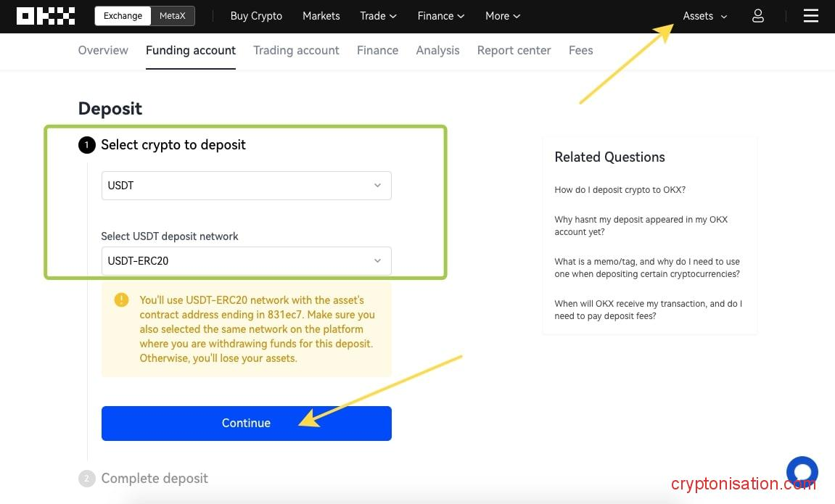Open 'How do I deposit crypto to OKX?'
Image resolution: width=835 pixels, height=504 pixels.
(x=620, y=190)
